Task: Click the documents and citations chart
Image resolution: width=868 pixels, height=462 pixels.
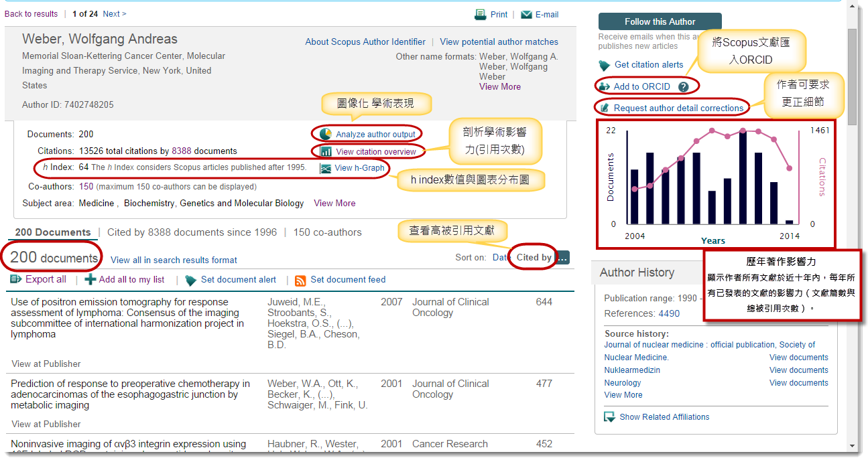Action: tap(716, 183)
